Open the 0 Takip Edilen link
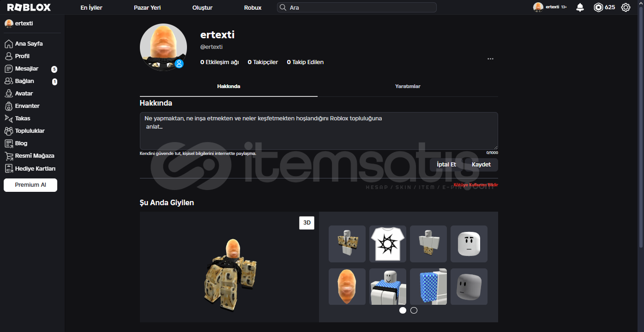This screenshot has width=644, height=332. coord(305,62)
